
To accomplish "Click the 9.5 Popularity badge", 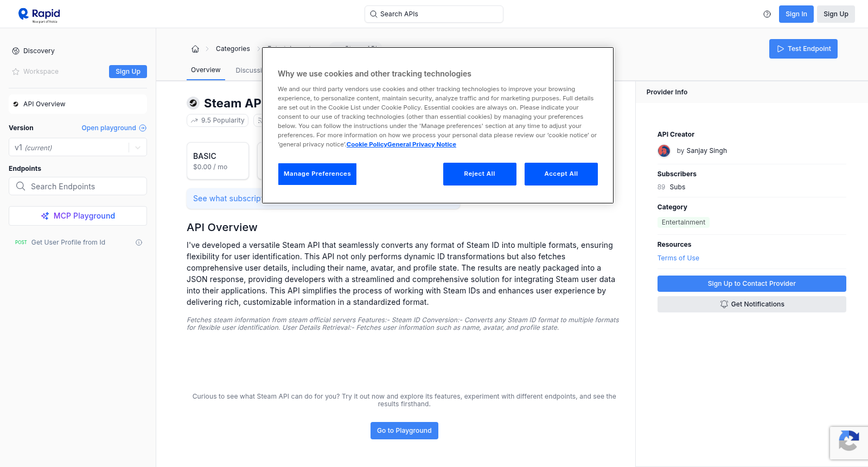I will coord(218,120).
